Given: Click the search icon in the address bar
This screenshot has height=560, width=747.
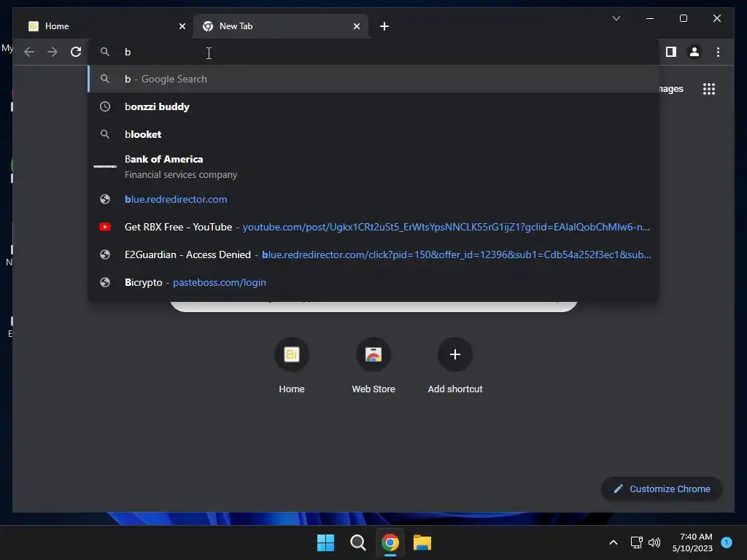Looking at the screenshot, I should point(105,52).
